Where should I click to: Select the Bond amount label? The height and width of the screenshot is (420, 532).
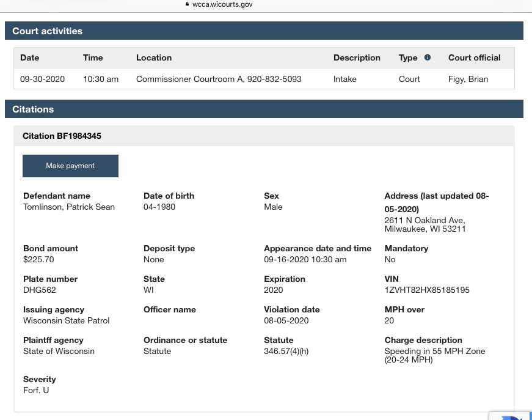click(x=51, y=249)
